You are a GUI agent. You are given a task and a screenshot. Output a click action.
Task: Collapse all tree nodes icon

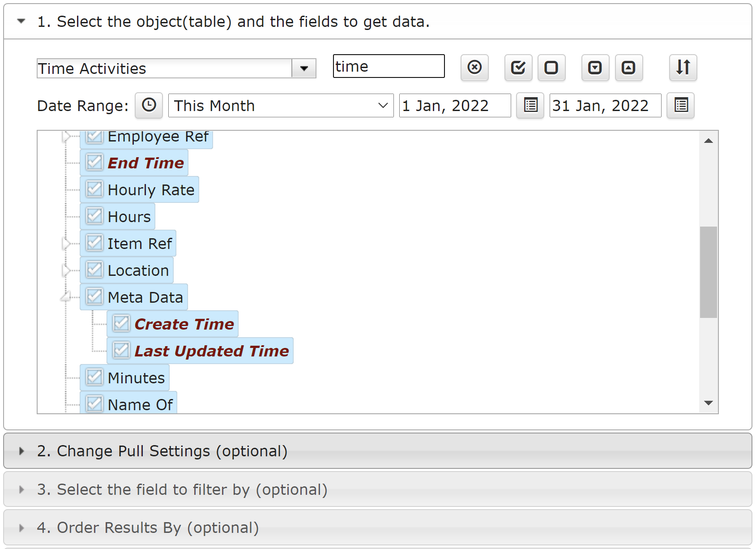coord(629,68)
